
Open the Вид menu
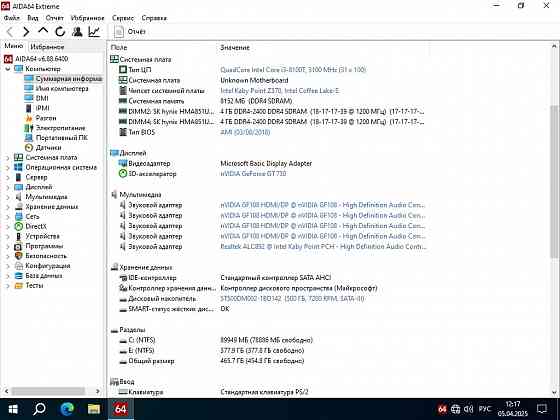click(32, 18)
